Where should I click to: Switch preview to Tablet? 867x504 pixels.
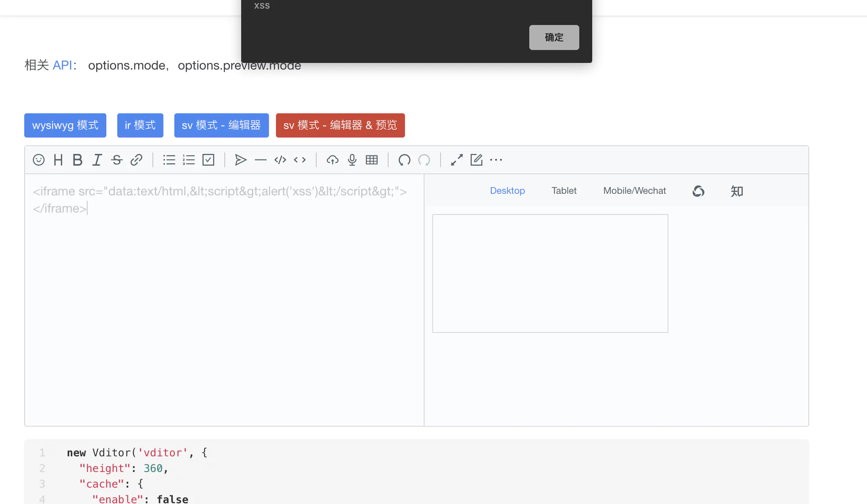tap(564, 191)
